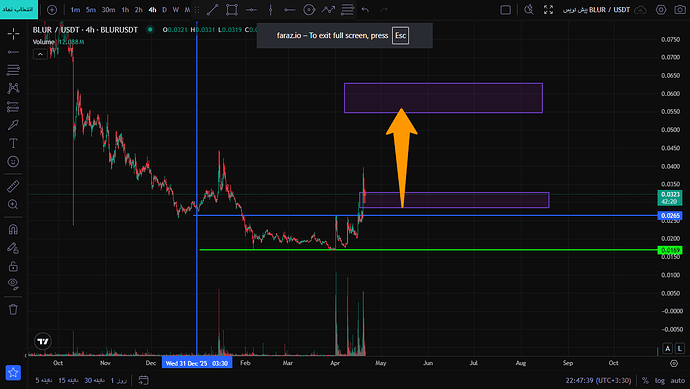Image resolution: width=690 pixels, height=389 pixels.
Task: Open time axis settings gear
Action: point(674,363)
